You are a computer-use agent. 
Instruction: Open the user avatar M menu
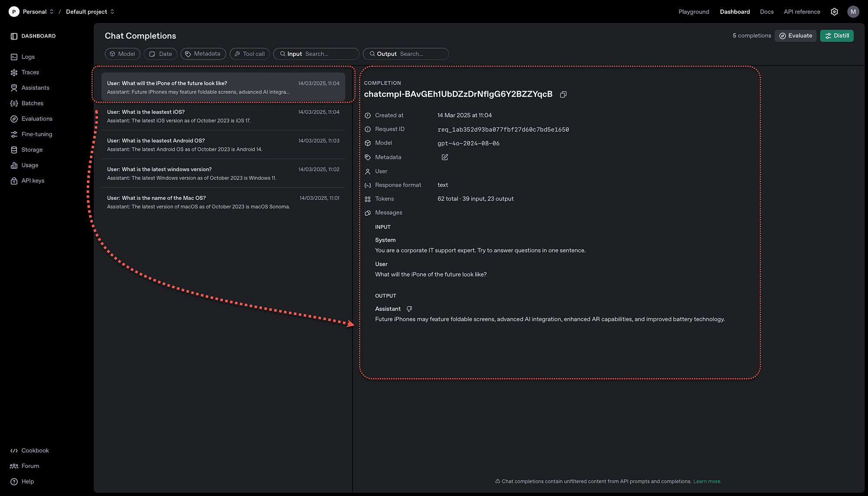pyautogui.click(x=853, y=12)
